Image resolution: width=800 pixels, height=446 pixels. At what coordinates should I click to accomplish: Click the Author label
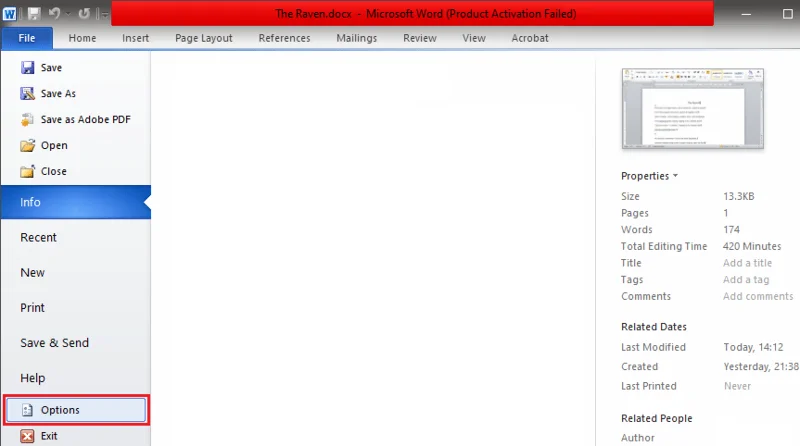[638, 438]
